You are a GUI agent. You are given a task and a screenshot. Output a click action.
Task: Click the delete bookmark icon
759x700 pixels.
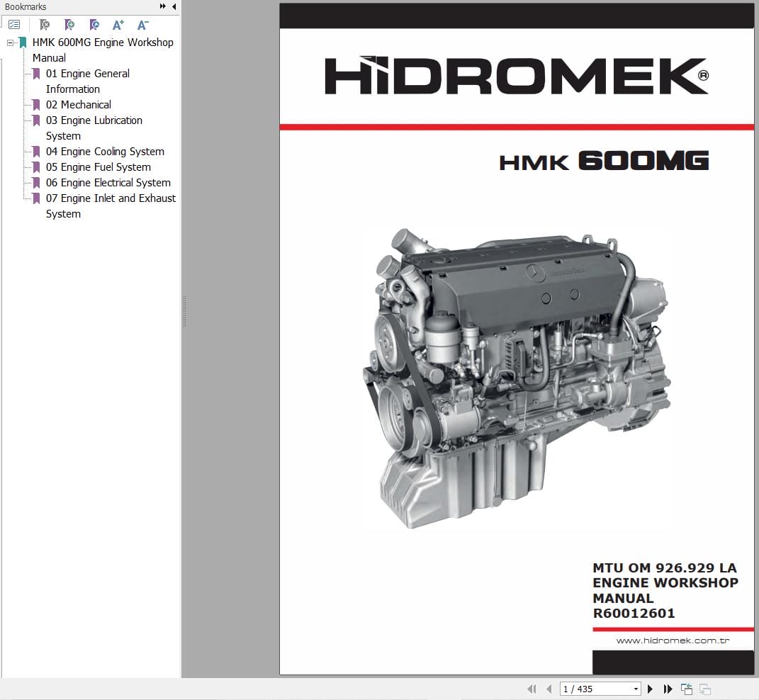45,24
